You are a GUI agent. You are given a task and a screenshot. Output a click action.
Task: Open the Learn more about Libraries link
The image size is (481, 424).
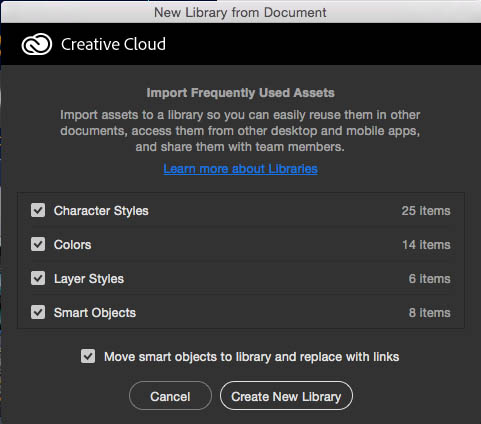[240, 169]
